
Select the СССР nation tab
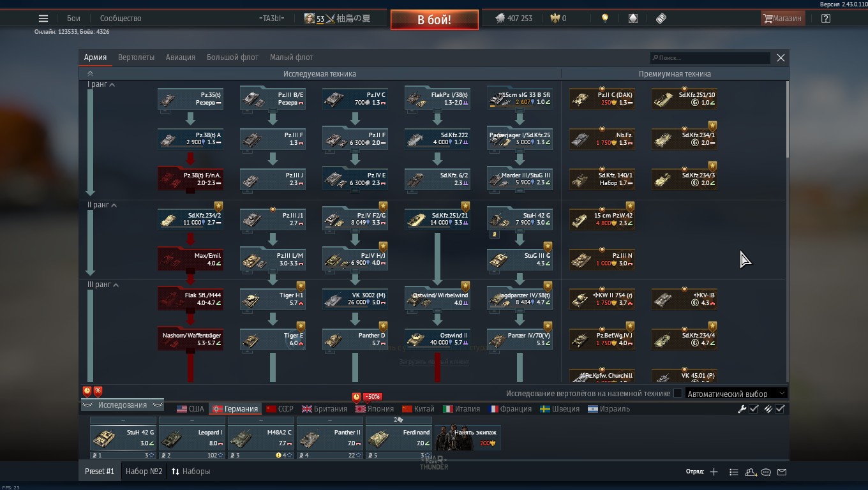point(280,409)
